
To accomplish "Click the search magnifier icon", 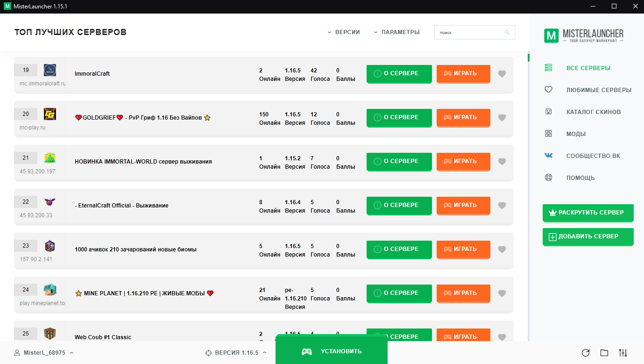I will [507, 32].
